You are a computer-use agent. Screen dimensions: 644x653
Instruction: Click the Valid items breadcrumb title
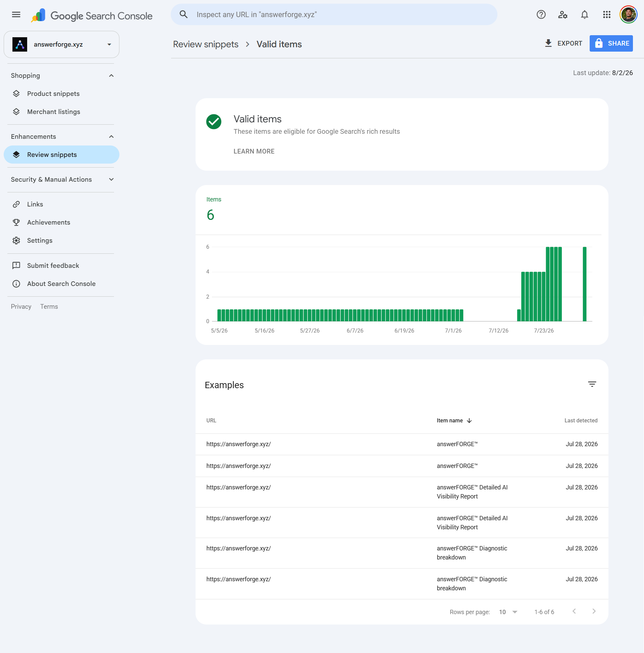click(x=279, y=44)
